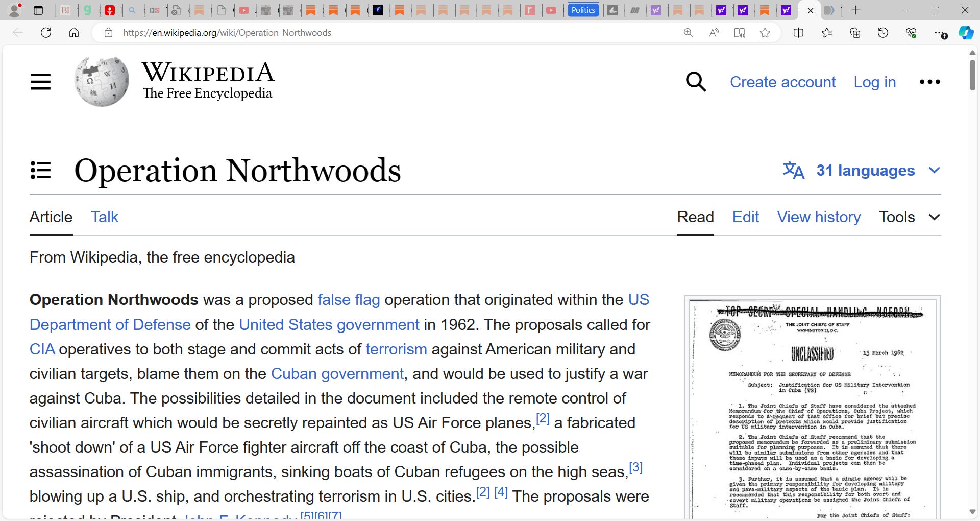The width and height of the screenshot is (980, 521).
Task: Toggle the table of contents
Action: click(40, 170)
